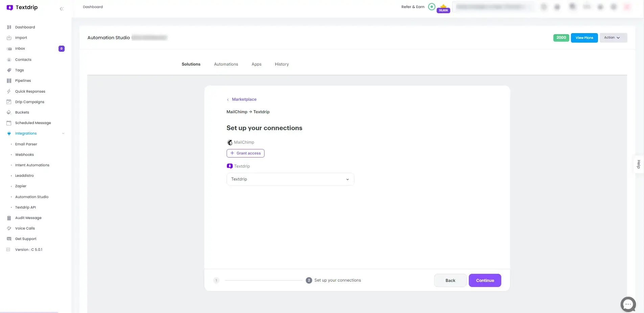The height and width of the screenshot is (313, 644).
Task: Open the Drip Campaigns calendar icon
Action: pyautogui.click(x=9, y=102)
